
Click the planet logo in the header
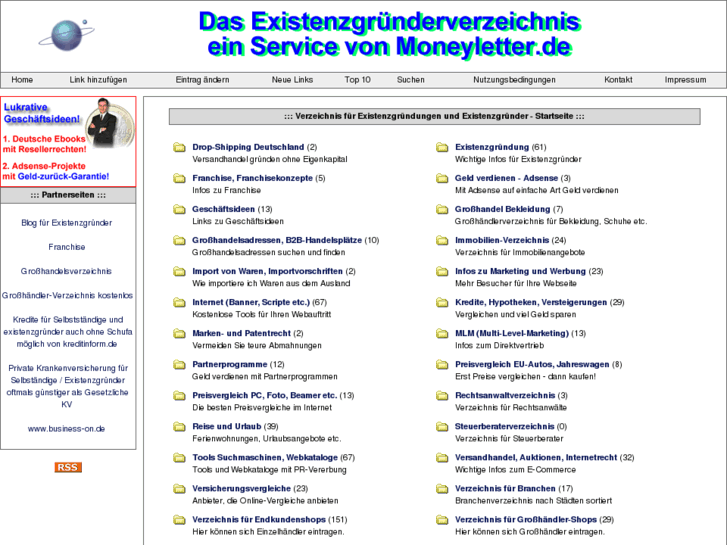click(66, 35)
